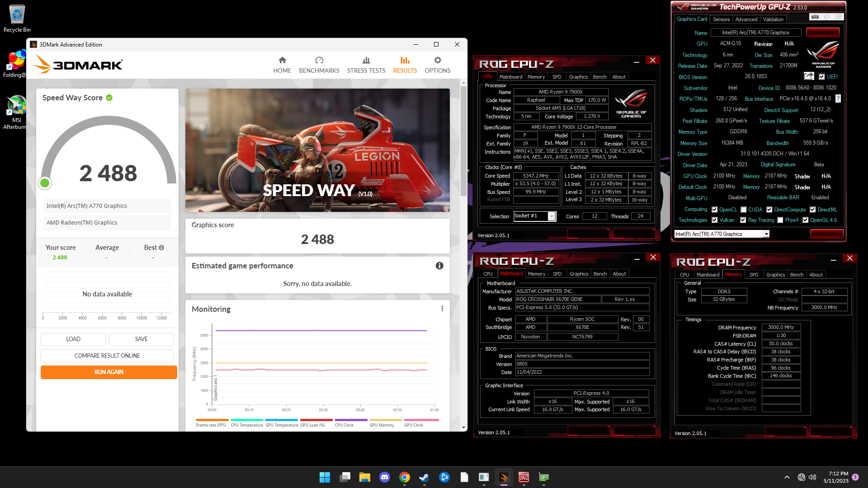This screenshot has height=488, width=868.
Task: Open Battle.net from the taskbar
Action: click(444, 477)
